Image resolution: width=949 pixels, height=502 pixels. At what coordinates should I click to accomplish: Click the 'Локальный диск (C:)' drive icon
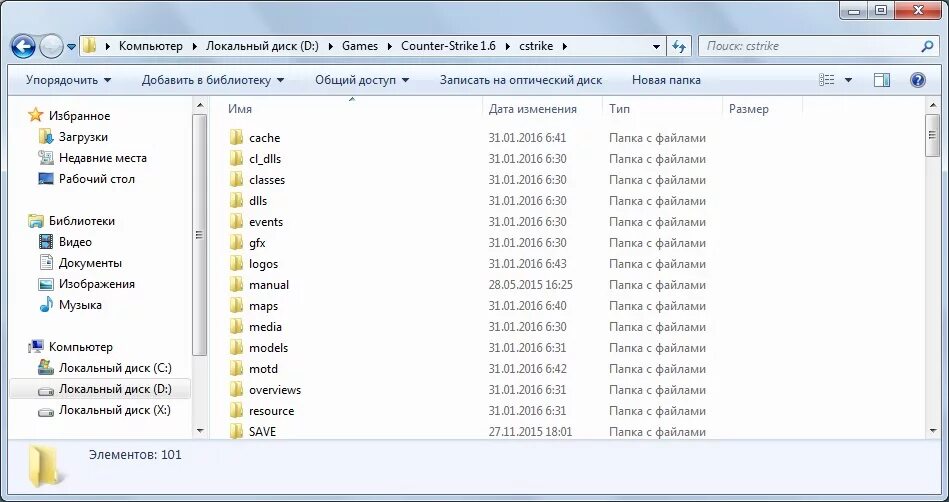pos(46,368)
